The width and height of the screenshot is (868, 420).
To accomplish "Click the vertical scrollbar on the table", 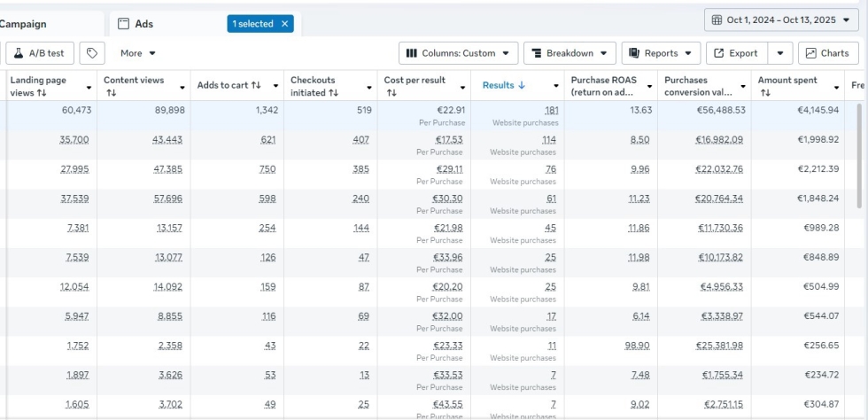I will pos(859,155).
